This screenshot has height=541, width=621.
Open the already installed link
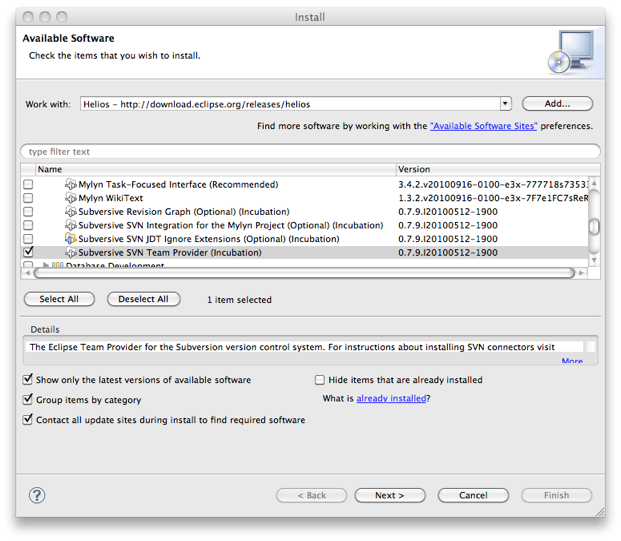[x=391, y=398]
